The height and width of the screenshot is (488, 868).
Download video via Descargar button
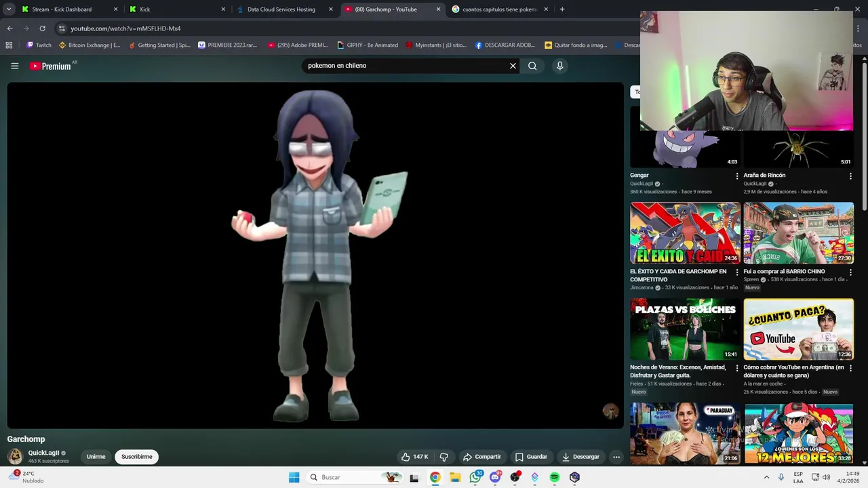[580, 457]
